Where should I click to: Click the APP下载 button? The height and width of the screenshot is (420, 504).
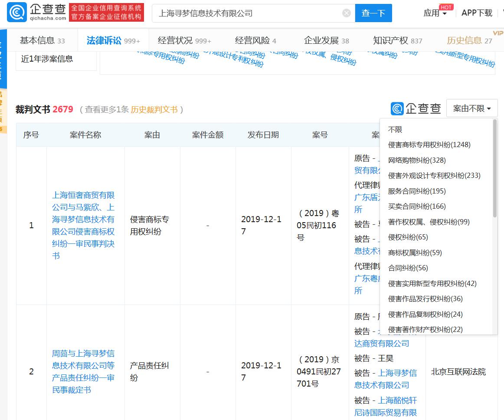coord(477,13)
